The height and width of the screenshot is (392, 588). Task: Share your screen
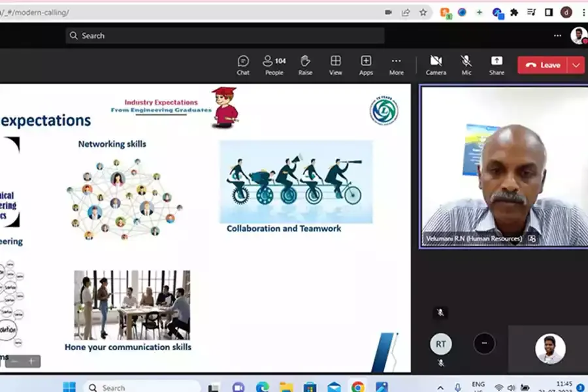(x=496, y=64)
